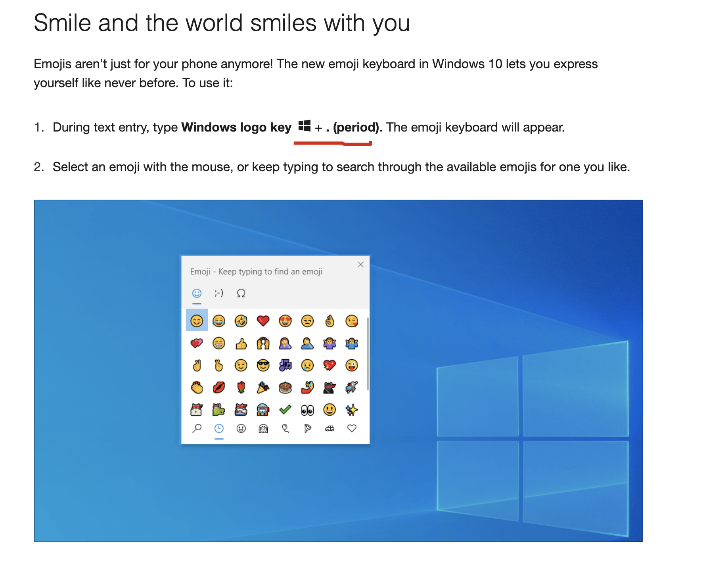Image resolution: width=728 pixels, height=580 pixels.
Task: Select the heart-eyes face emoji
Action: tap(285, 321)
